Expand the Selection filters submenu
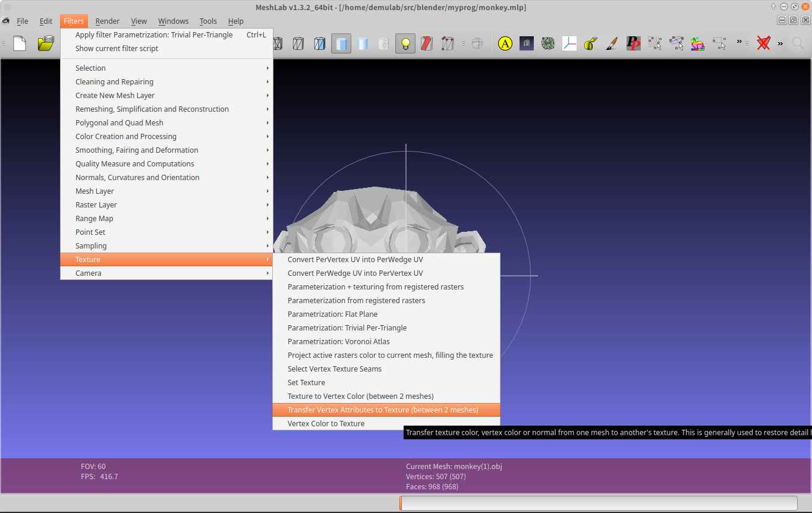812x513 pixels. 166,68
